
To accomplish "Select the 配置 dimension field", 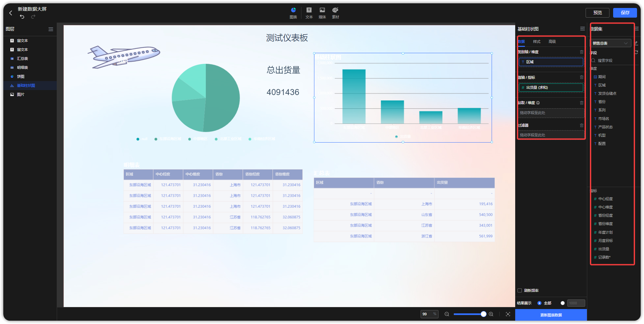I will pyautogui.click(x=602, y=144).
